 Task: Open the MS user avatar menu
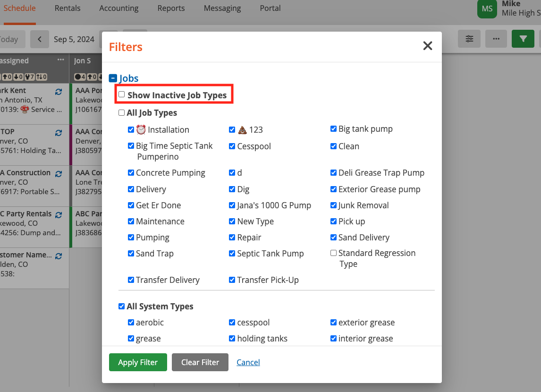click(x=487, y=9)
